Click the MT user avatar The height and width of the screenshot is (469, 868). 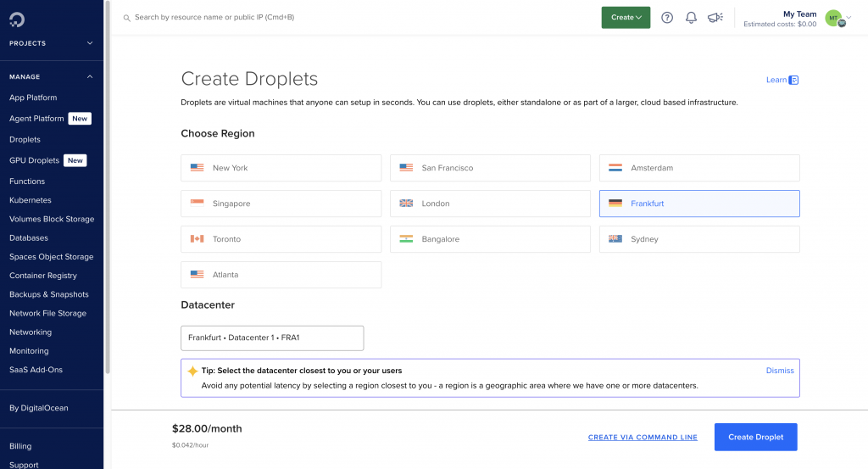[x=834, y=18]
